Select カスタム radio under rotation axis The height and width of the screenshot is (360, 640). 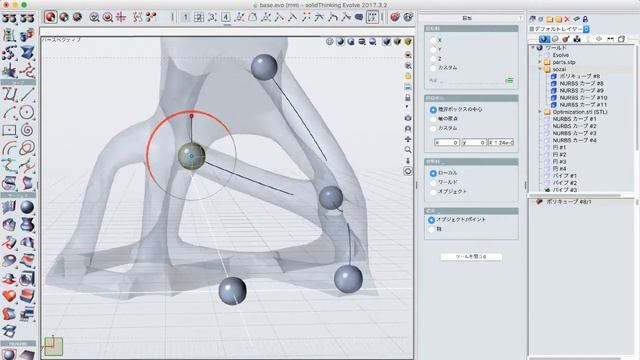pos(433,68)
